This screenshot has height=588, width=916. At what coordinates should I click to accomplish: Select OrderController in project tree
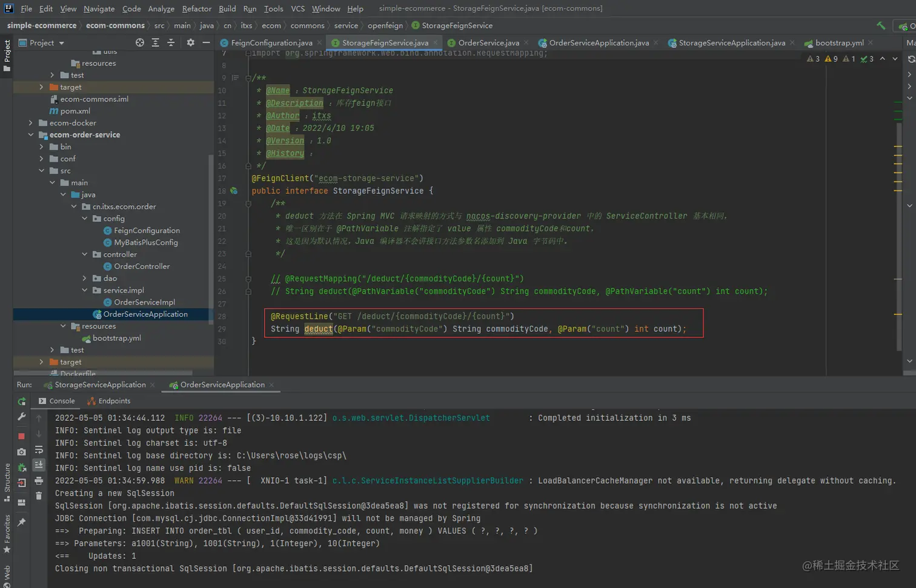(x=142, y=266)
